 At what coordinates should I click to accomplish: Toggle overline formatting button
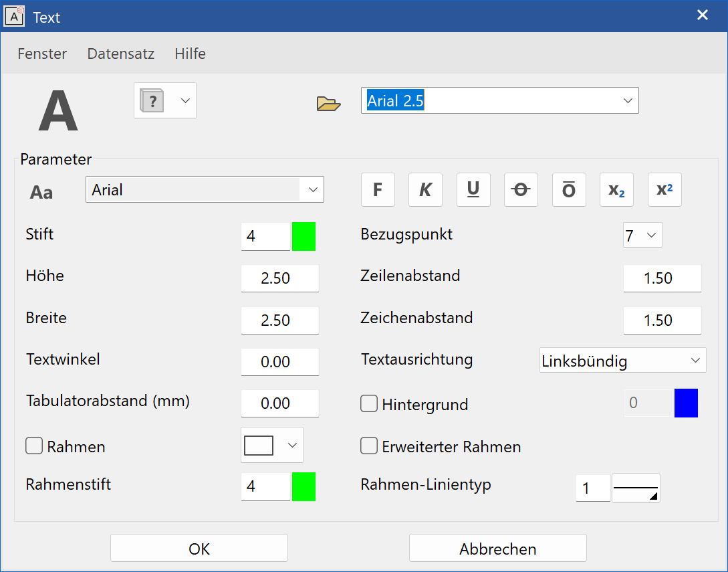(569, 189)
